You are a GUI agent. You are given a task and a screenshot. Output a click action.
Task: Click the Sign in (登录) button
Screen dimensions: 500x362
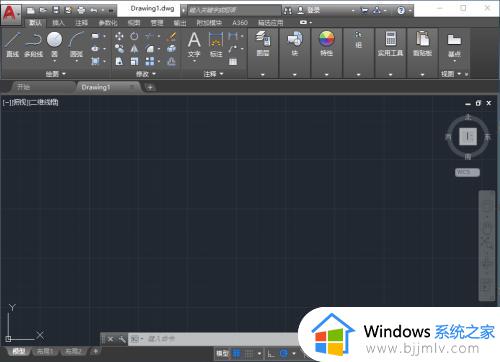[x=309, y=10]
